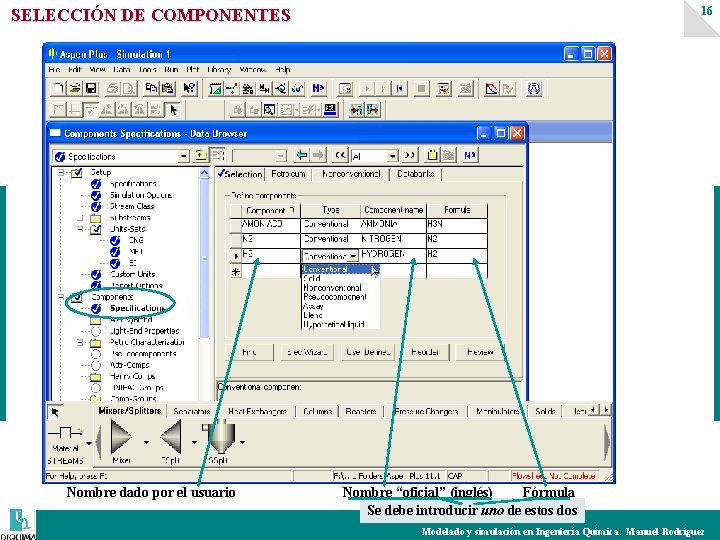Save the simulation with the floppy disk icon
The height and width of the screenshot is (540, 720).
click(x=91, y=88)
